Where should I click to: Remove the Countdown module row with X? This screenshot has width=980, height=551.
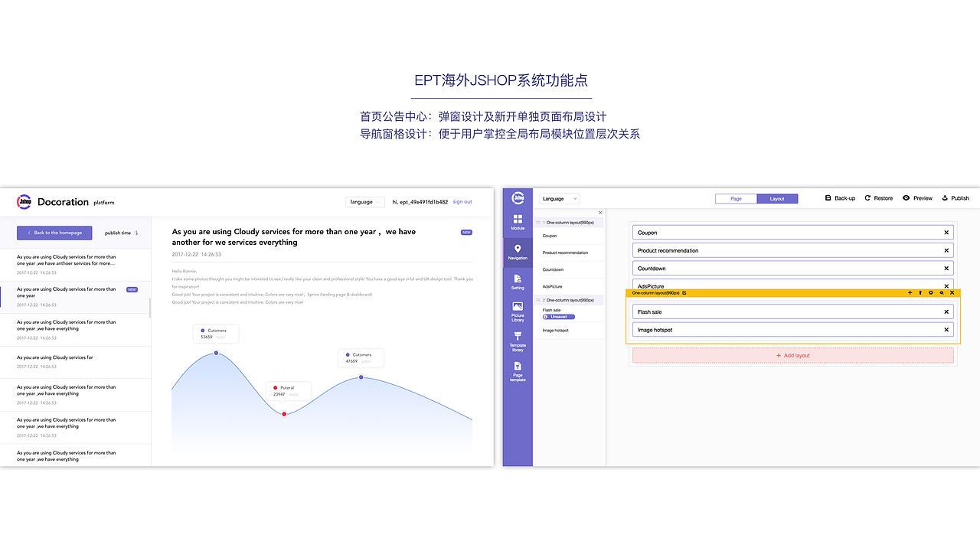click(946, 269)
